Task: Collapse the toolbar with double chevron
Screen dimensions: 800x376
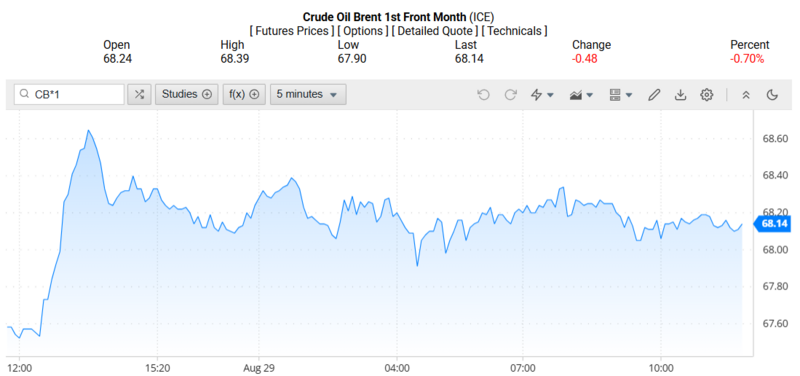Action: point(746,95)
